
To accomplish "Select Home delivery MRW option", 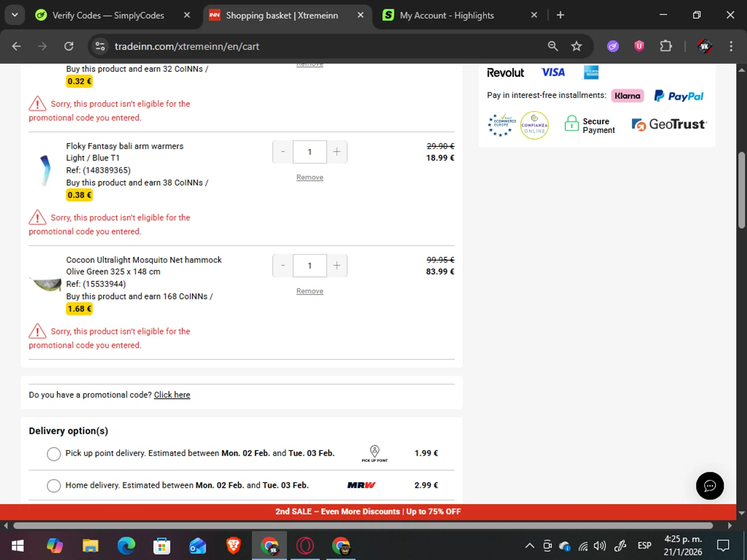I will pyautogui.click(x=54, y=486).
